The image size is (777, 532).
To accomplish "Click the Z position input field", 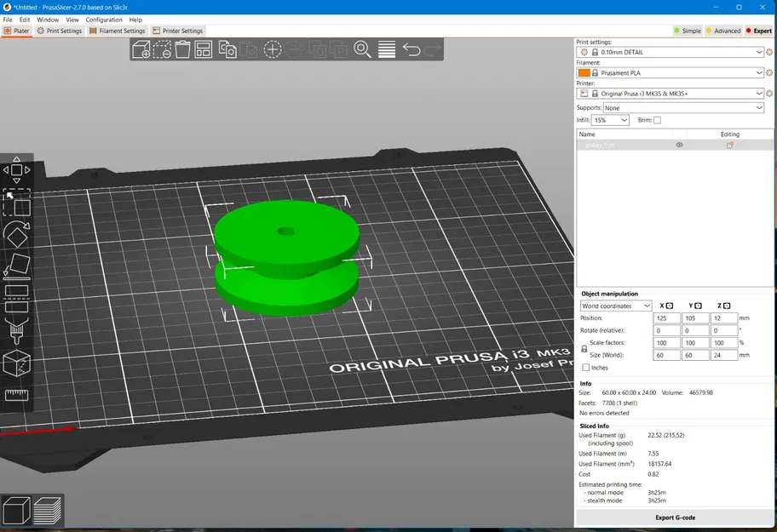I will 723,318.
